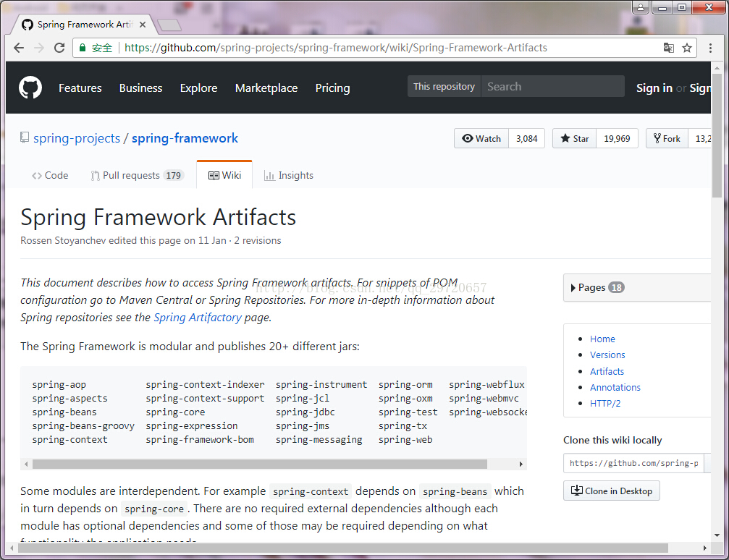729x560 pixels.
Task: Reload the page with the refresh icon
Action: tap(59, 48)
